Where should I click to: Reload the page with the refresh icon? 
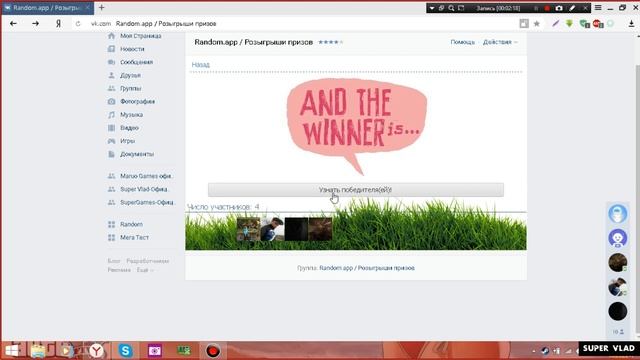point(78,24)
